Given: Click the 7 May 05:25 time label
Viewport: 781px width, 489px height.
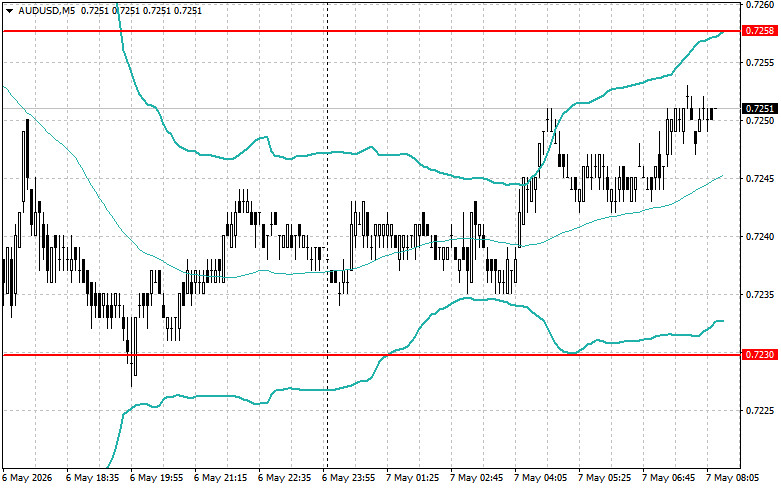Looking at the screenshot, I should [x=605, y=478].
